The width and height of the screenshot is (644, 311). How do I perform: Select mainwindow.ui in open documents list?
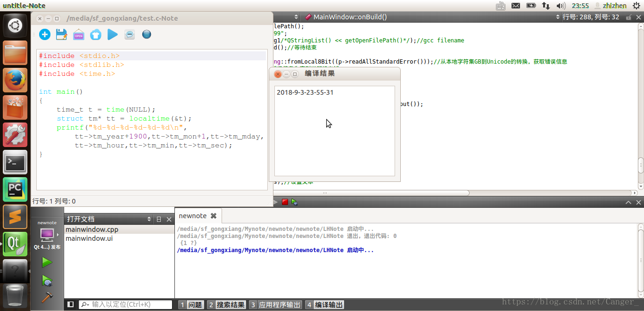click(x=89, y=238)
